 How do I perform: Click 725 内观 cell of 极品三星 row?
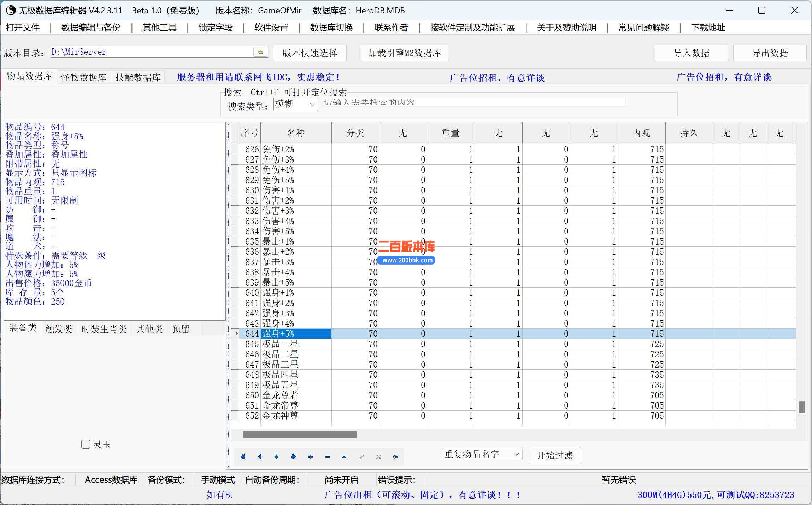(x=642, y=364)
